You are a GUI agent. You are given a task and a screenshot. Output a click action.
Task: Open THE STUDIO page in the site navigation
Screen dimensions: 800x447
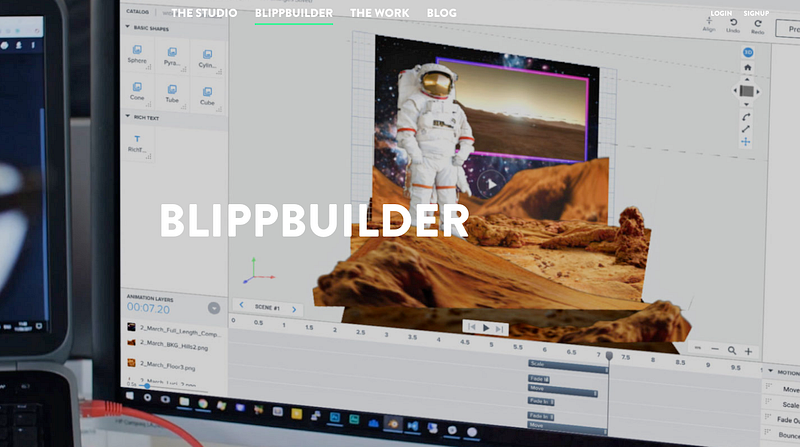[204, 13]
